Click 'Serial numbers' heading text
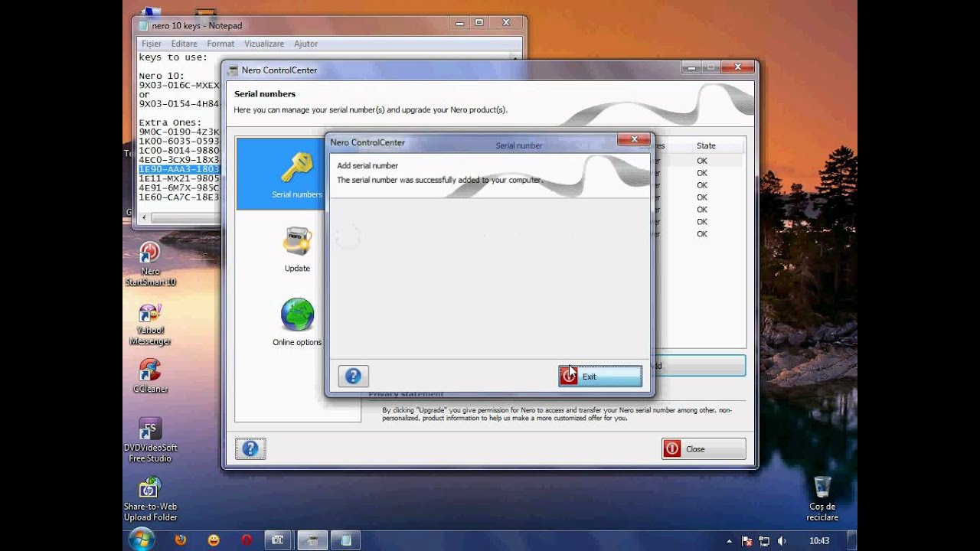The height and width of the screenshot is (551, 980). [x=265, y=94]
